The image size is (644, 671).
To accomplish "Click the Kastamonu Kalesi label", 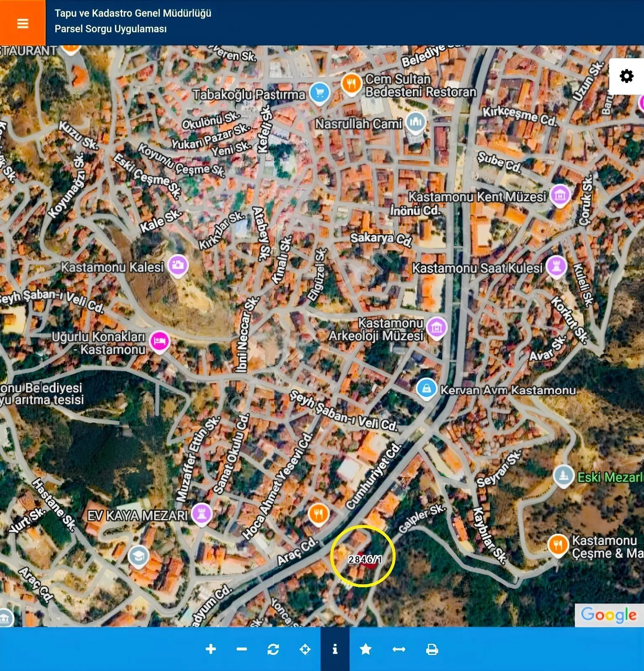I will 112,267.
